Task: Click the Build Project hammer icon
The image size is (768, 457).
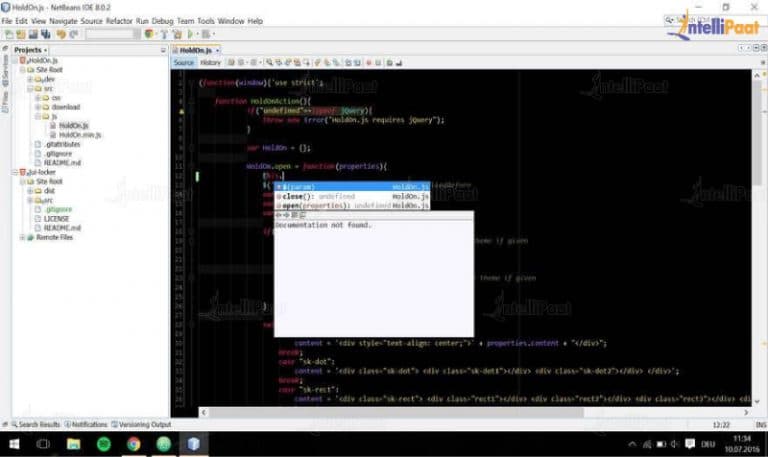Action: pyautogui.click(x=164, y=34)
